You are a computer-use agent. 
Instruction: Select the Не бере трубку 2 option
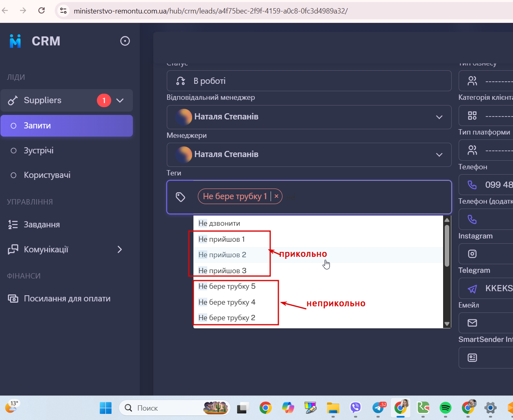point(318,318)
